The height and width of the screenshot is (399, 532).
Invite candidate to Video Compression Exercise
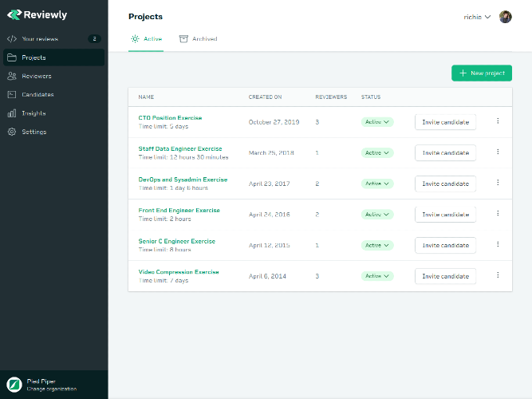tap(445, 276)
